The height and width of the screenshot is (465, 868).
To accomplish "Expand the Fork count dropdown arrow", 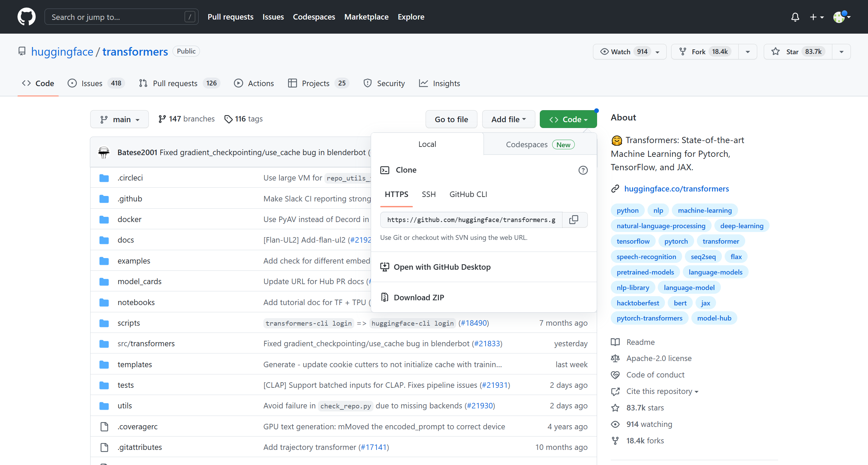I will click(747, 51).
